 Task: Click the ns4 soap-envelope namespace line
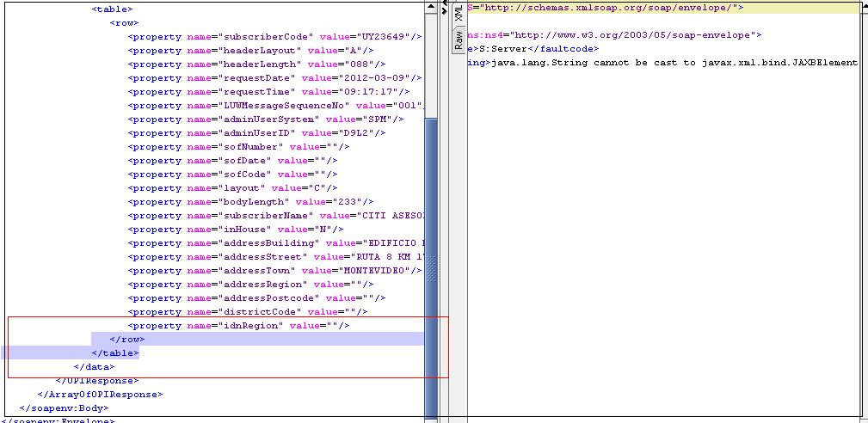click(x=614, y=35)
